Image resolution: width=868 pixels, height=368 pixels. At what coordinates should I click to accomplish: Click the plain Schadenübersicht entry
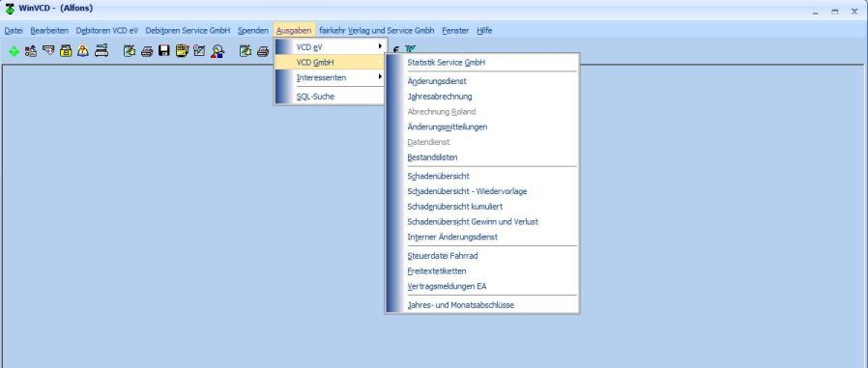click(482, 176)
